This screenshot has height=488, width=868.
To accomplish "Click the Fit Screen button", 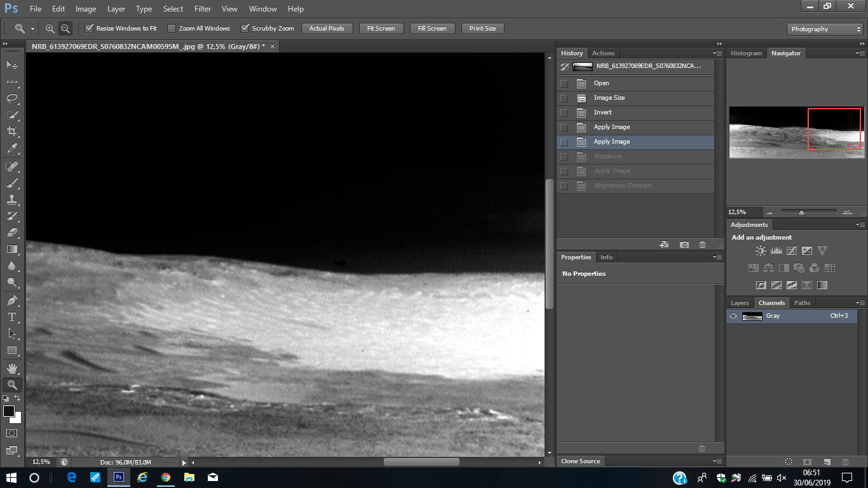I will coord(381,29).
